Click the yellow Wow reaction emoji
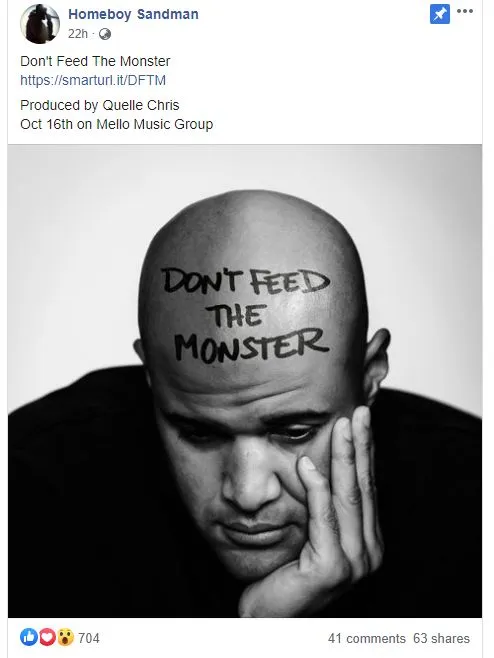494x658 pixels. click(65, 637)
